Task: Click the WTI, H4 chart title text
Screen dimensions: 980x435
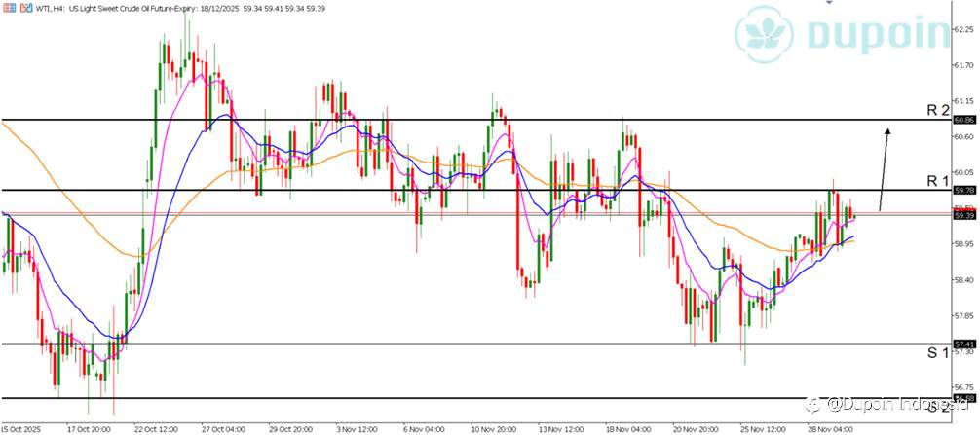Action: (50, 9)
